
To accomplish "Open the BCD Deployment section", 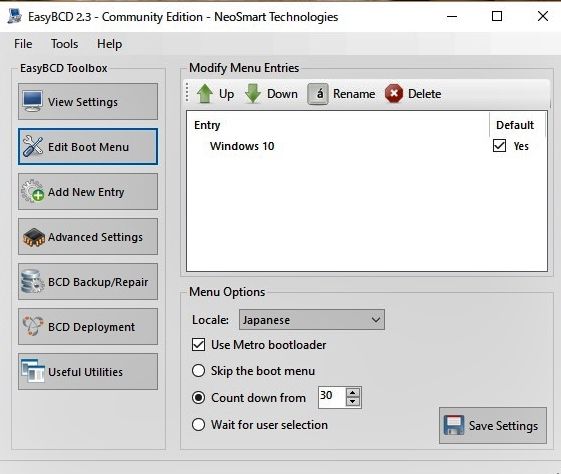I will [x=88, y=327].
